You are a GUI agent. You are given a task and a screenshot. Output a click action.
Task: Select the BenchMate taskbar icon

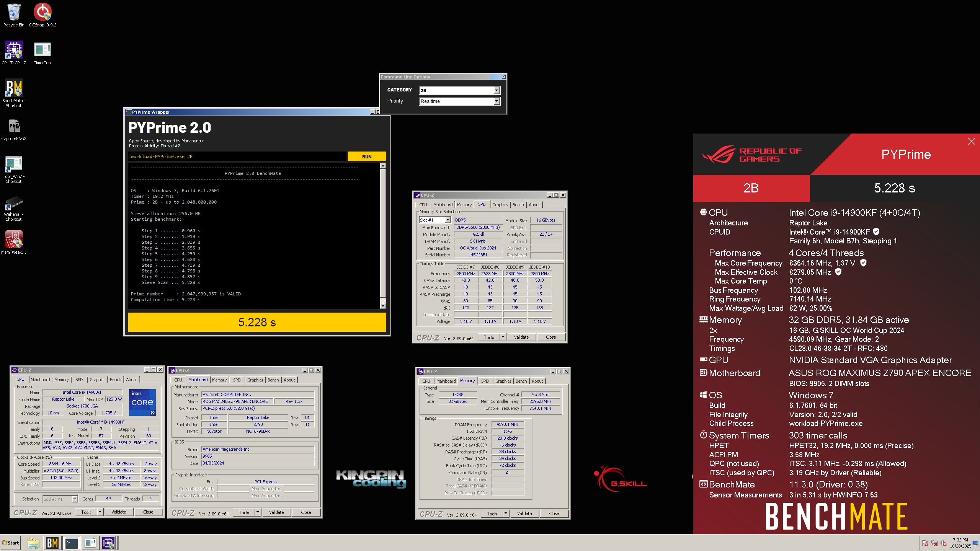point(52,543)
